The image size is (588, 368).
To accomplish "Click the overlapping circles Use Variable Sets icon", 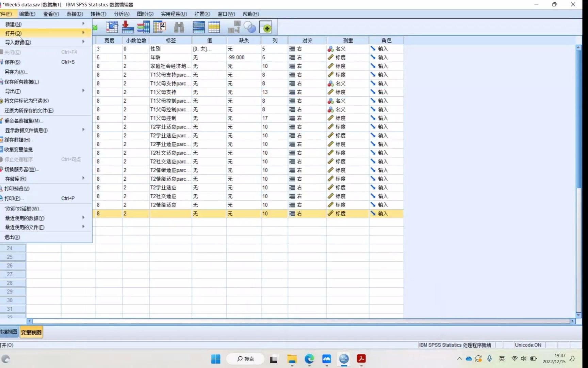I will click(x=250, y=27).
